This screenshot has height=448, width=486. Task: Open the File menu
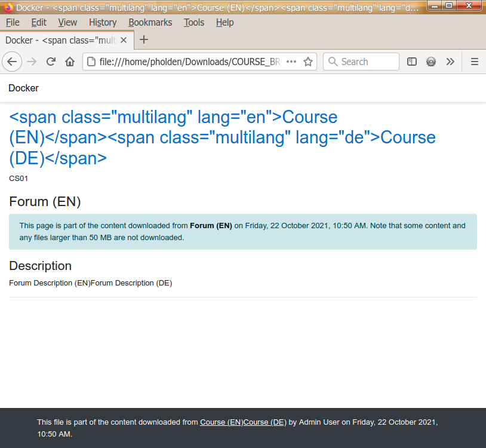coord(13,22)
